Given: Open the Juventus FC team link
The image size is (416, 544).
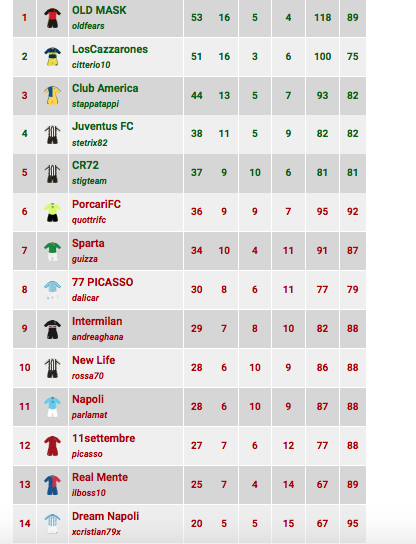Looking at the screenshot, I should [x=103, y=126].
